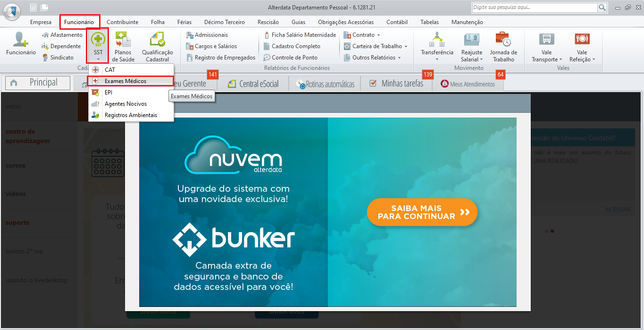644x330 pixels.
Task: Expand the Contrato dropdown
Action: (378, 35)
